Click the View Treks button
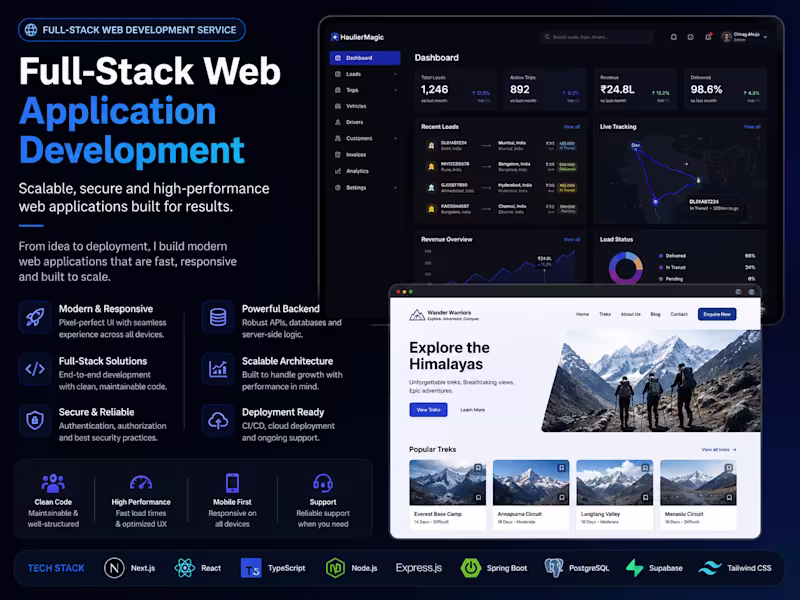This screenshot has height=600, width=800. 429,410
